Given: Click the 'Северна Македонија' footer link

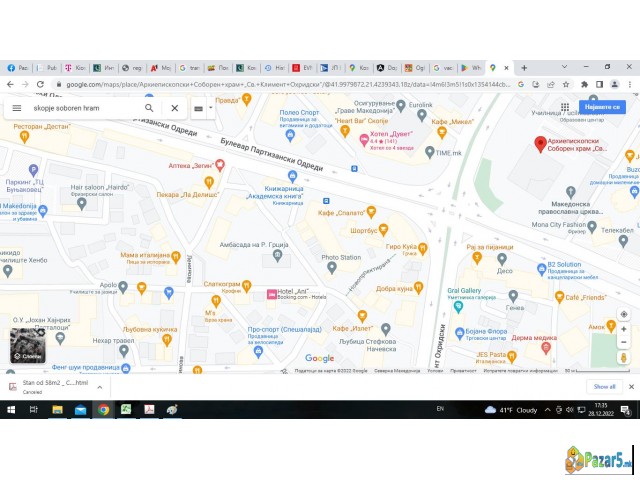Looking at the screenshot, I should [397, 371].
